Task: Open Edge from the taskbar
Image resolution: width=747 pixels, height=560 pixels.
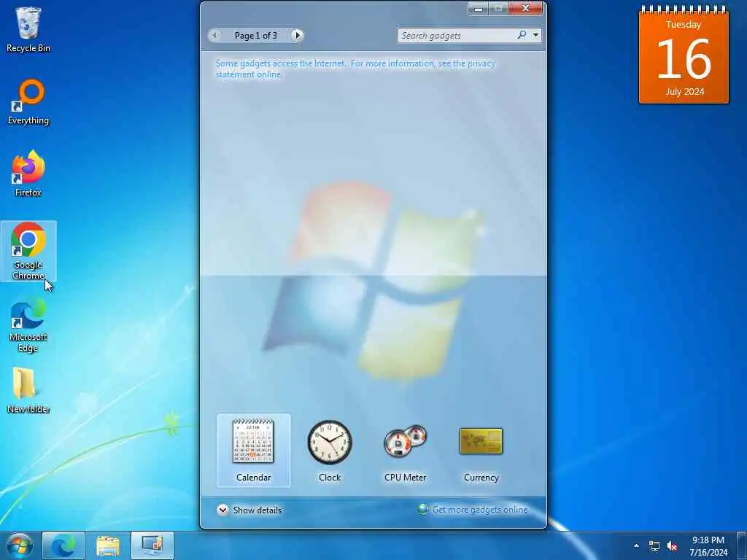Action: [x=63, y=545]
